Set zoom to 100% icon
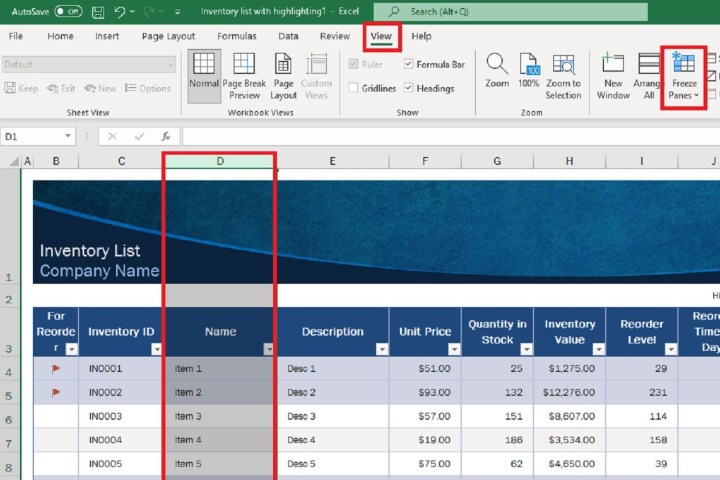The image size is (720, 480). 528,66
